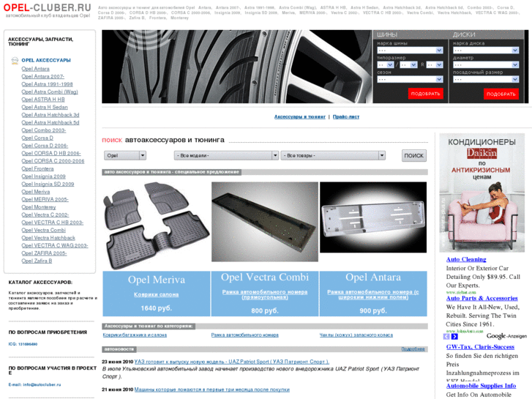The height and width of the screenshot is (399, 532).
Task: Open UAZ Patriot Sport news article
Action: pos(232,362)
